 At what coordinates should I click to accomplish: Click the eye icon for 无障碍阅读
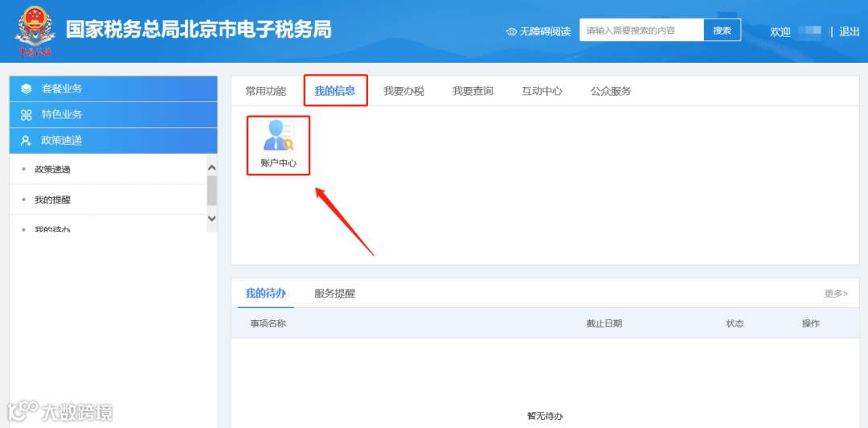click(511, 31)
